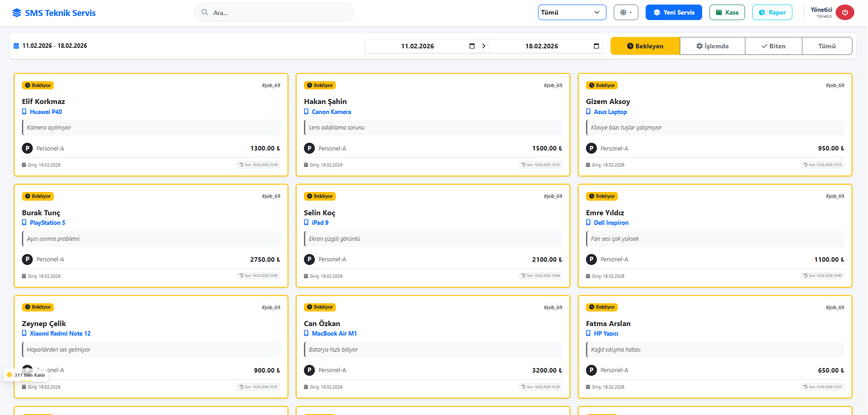Click the arrow between date fields

point(483,46)
